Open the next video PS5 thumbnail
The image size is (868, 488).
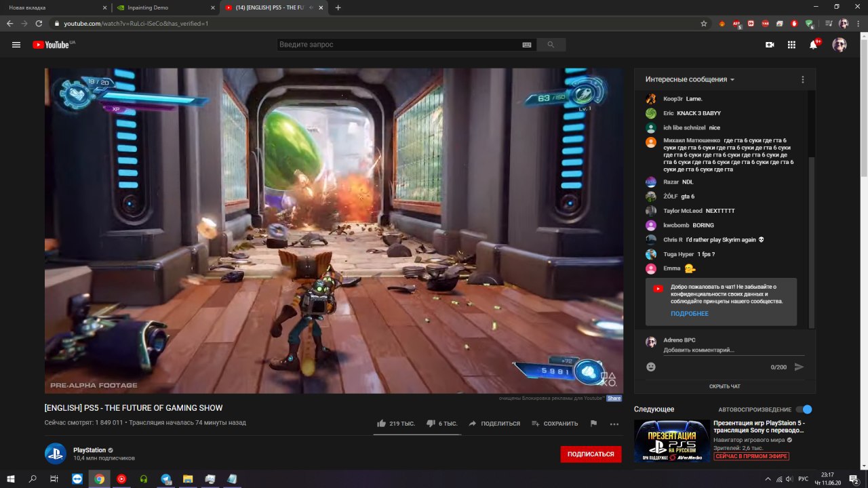point(672,441)
